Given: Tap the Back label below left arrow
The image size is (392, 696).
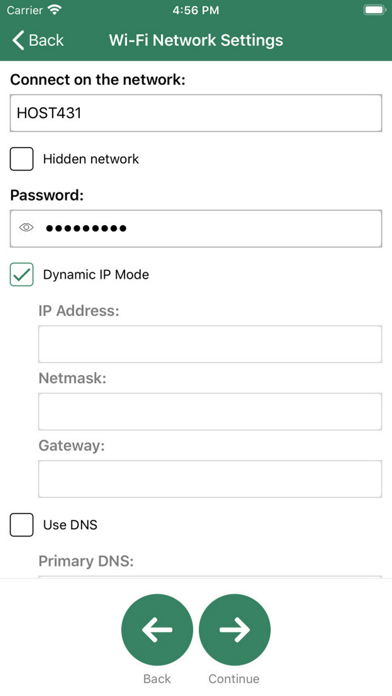Looking at the screenshot, I should click(157, 679).
